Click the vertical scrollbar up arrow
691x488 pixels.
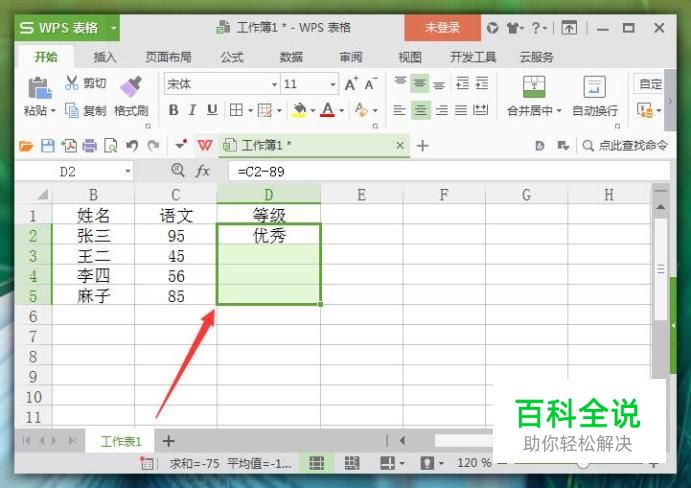point(661,207)
